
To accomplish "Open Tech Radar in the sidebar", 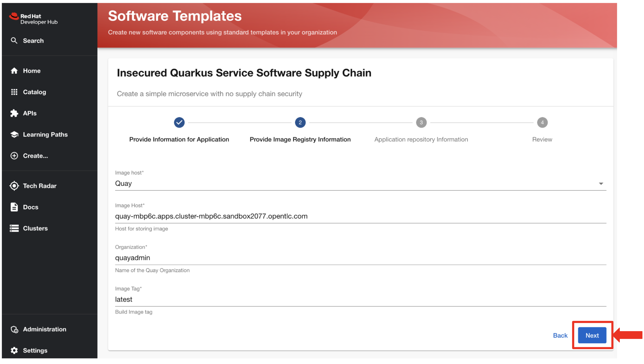I will click(50, 186).
